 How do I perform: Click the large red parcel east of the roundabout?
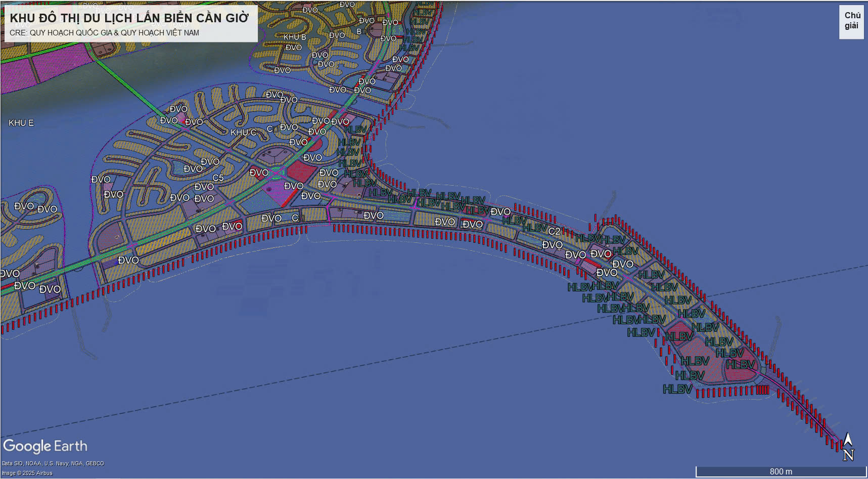[x=301, y=171]
